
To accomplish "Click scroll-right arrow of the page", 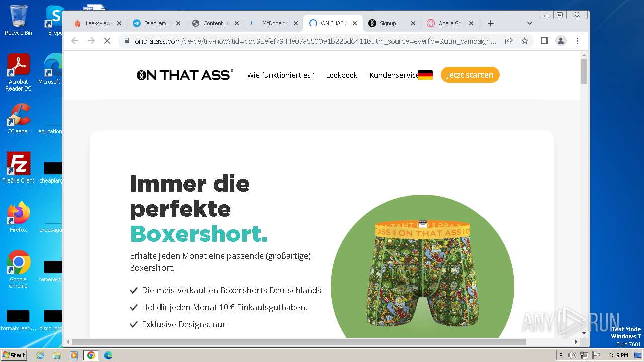I will pos(577,342).
